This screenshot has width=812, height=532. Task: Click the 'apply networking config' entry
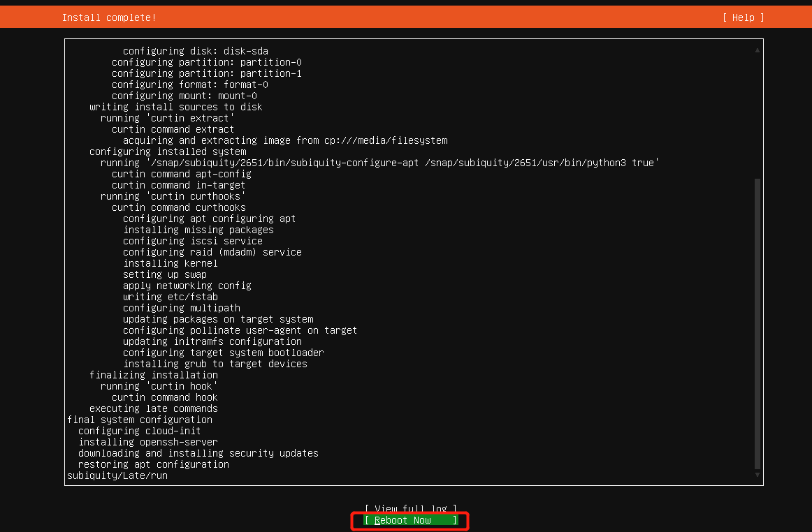click(186, 285)
